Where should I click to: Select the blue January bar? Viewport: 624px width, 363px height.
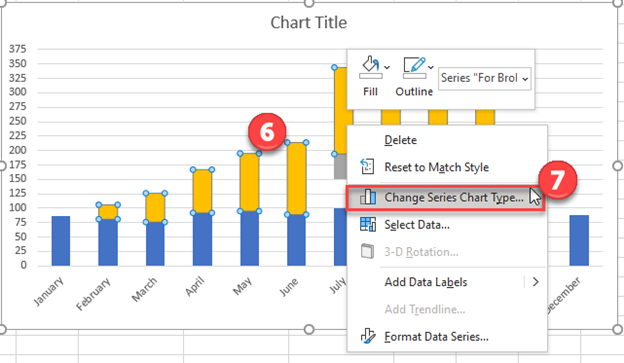point(61,241)
